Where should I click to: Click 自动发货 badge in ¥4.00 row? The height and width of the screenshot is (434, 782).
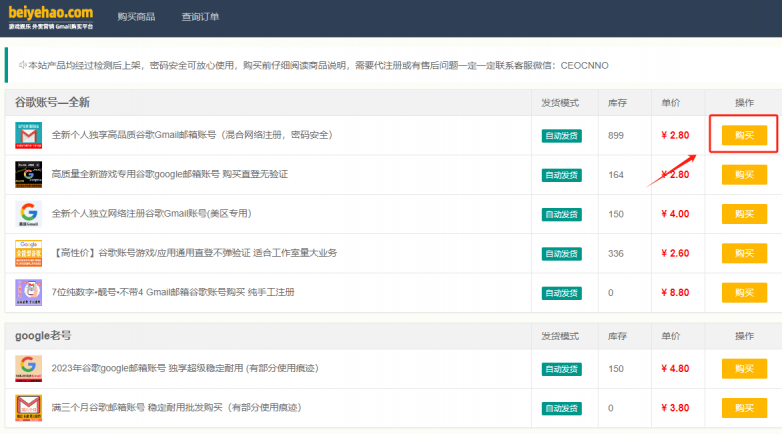(x=562, y=215)
